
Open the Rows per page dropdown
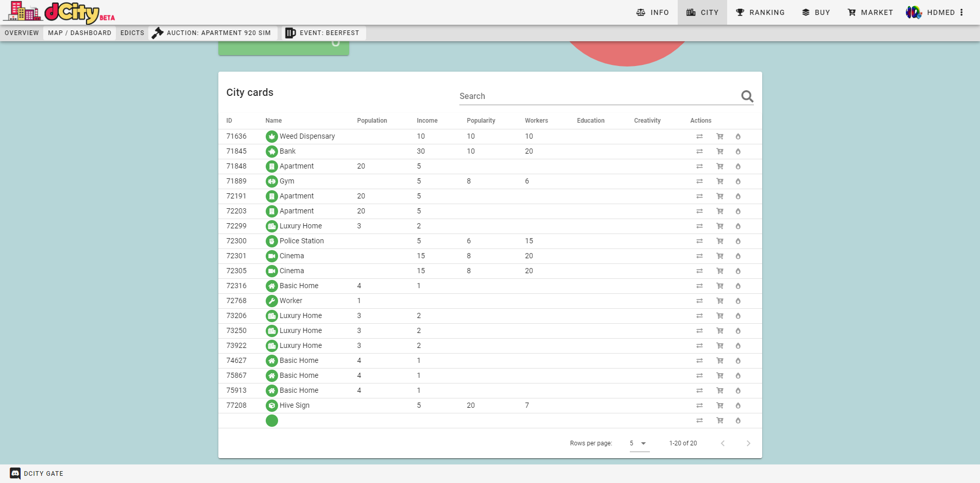coord(639,443)
